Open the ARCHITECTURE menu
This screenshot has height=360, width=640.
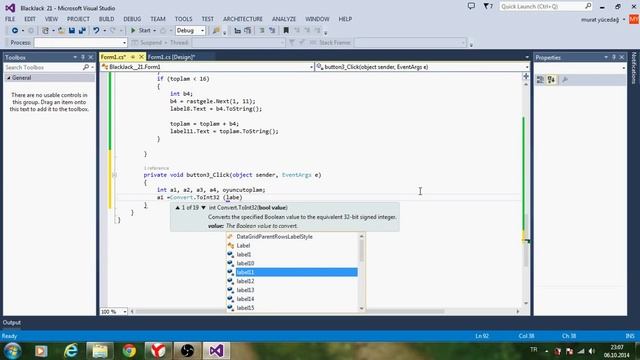coord(242,19)
